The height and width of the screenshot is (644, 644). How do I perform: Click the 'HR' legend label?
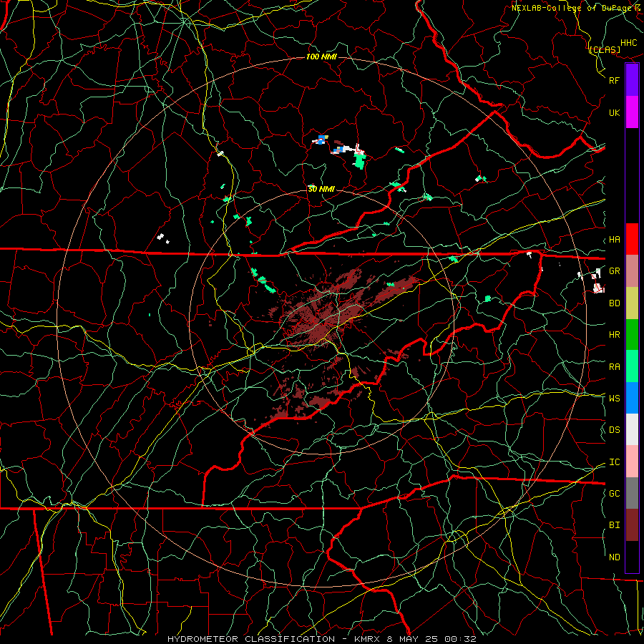coord(614,335)
